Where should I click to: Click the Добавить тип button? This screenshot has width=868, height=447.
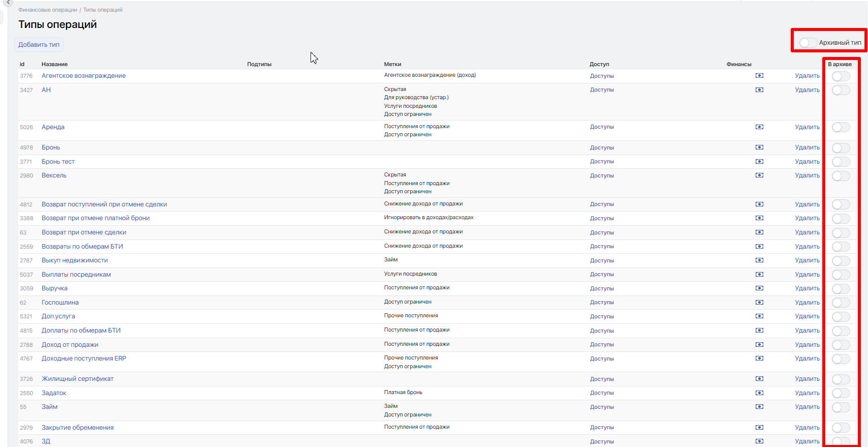tap(39, 45)
